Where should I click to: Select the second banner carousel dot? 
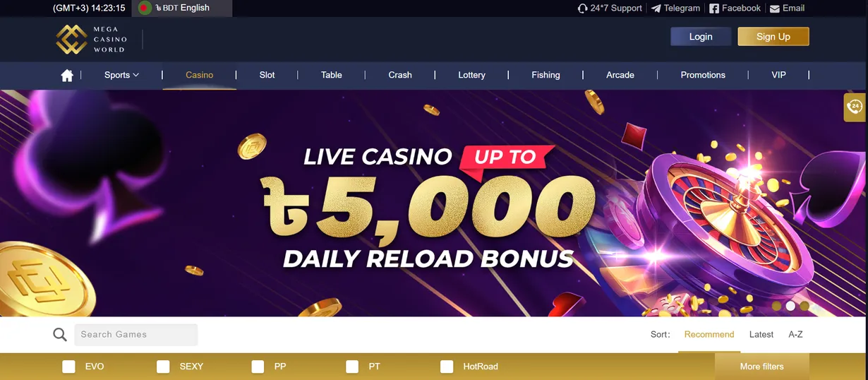pyautogui.click(x=790, y=306)
